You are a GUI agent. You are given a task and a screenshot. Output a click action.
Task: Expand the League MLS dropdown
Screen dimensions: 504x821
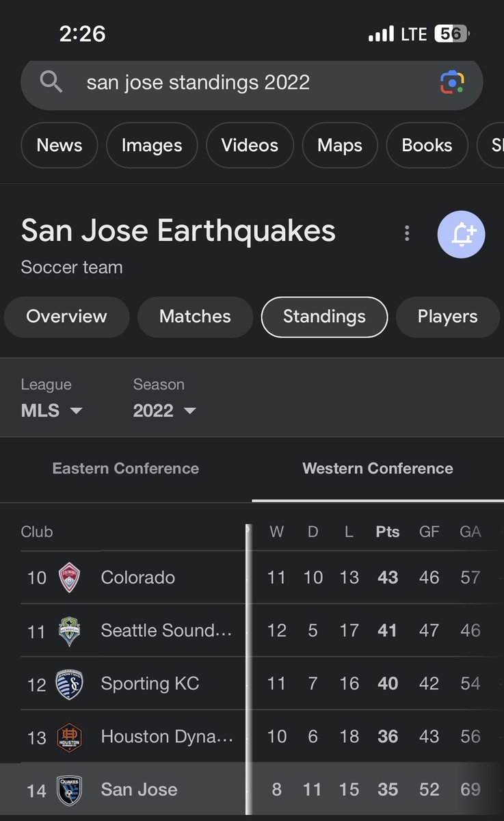[52, 410]
